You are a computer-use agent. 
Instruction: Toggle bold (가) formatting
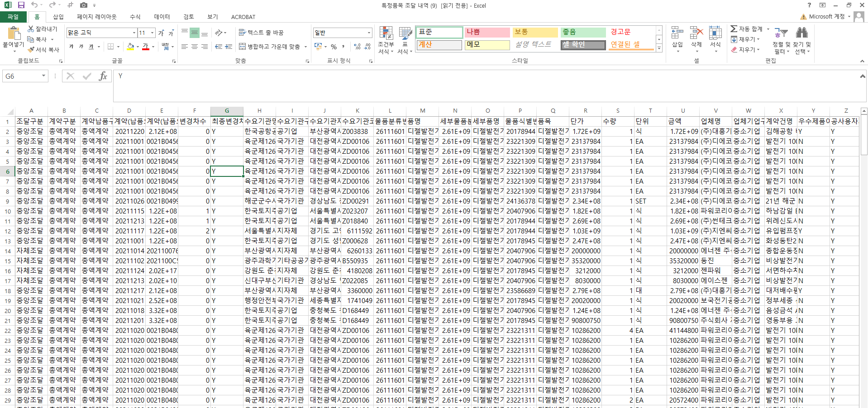[71, 47]
